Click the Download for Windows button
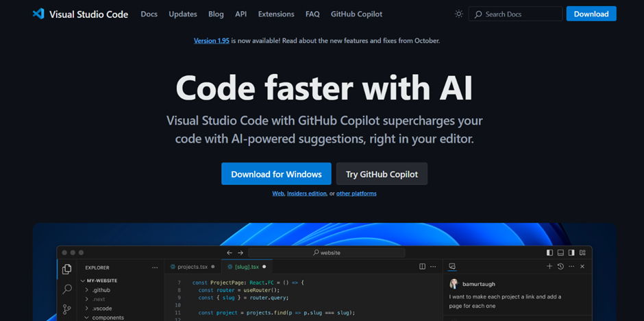Image resolution: width=644 pixels, height=321 pixels. pos(276,174)
